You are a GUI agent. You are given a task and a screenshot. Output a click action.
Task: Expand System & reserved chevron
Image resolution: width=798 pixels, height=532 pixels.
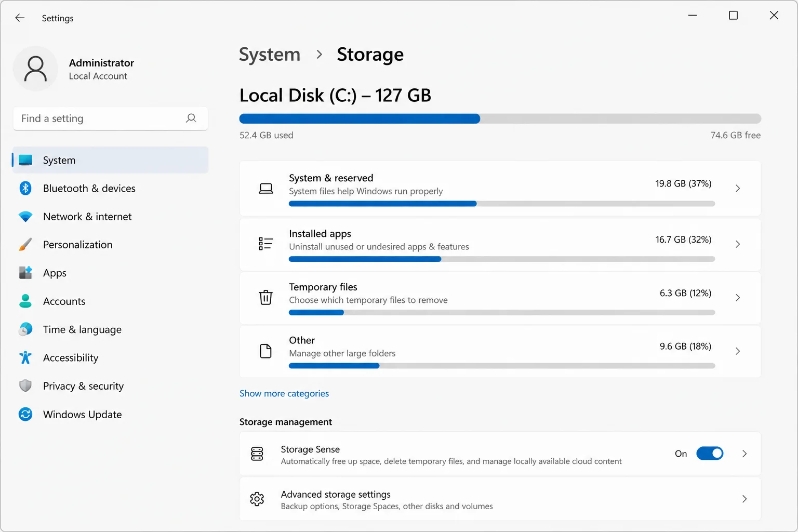tap(738, 188)
